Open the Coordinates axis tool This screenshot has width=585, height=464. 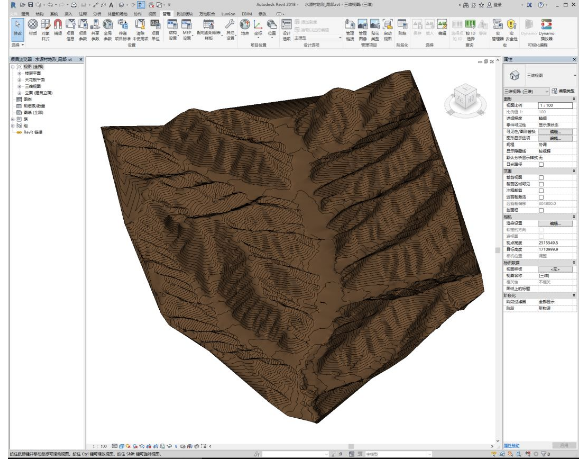coord(258,28)
